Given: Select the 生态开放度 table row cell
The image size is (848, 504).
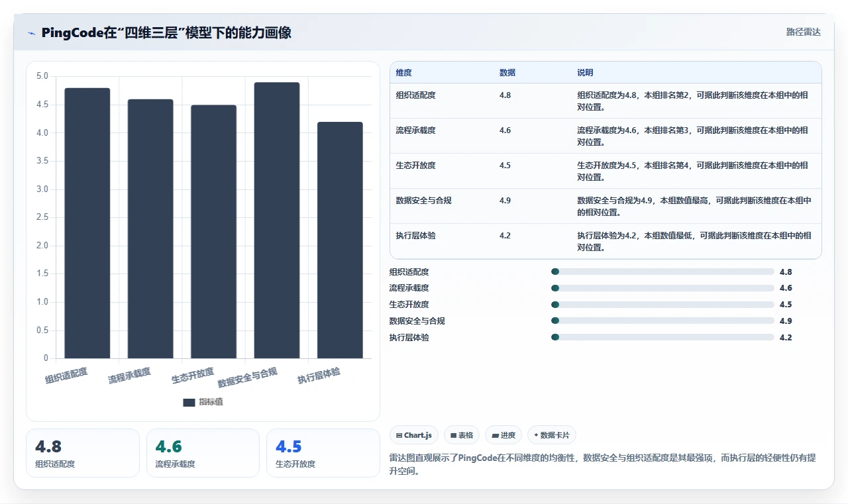Looking at the screenshot, I should click(415, 166).
